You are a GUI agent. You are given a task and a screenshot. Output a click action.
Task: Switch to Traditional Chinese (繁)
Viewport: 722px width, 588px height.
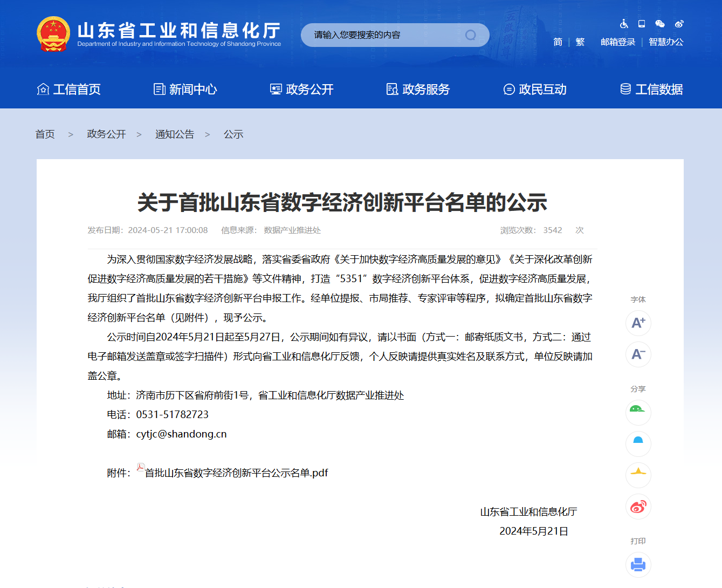580,42
